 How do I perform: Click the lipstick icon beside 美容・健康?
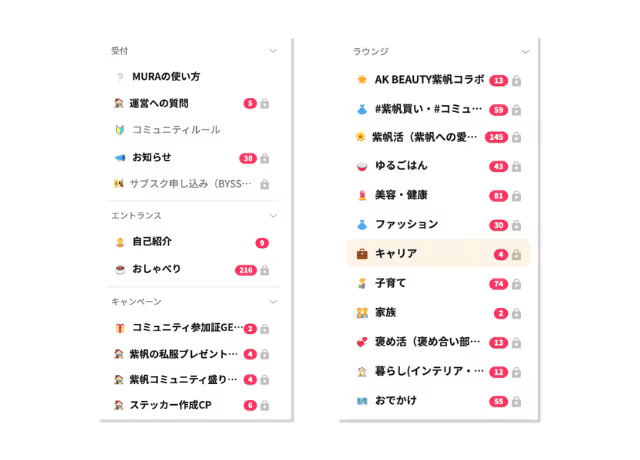362,195
